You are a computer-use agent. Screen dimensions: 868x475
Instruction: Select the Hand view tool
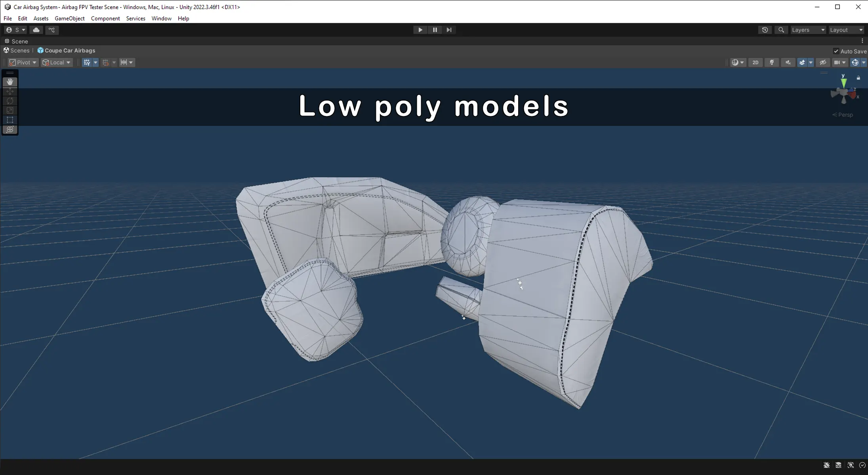(10, 82)
